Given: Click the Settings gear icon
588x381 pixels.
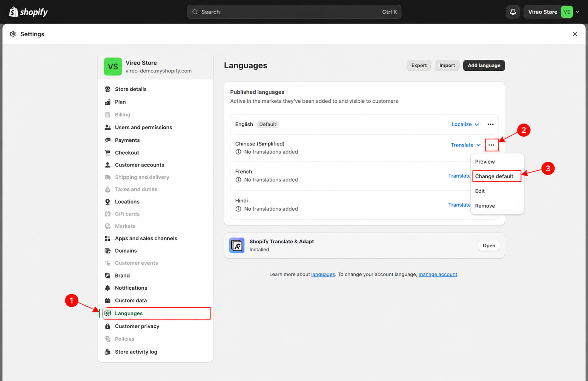Looking at the screenshot, I should tap(13, 34).
